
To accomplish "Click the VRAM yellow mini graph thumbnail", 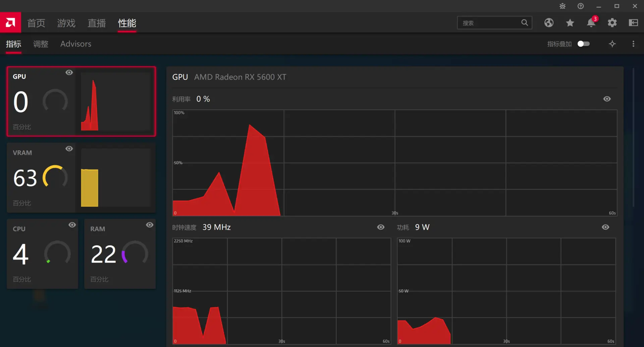I will coord(116,178).
